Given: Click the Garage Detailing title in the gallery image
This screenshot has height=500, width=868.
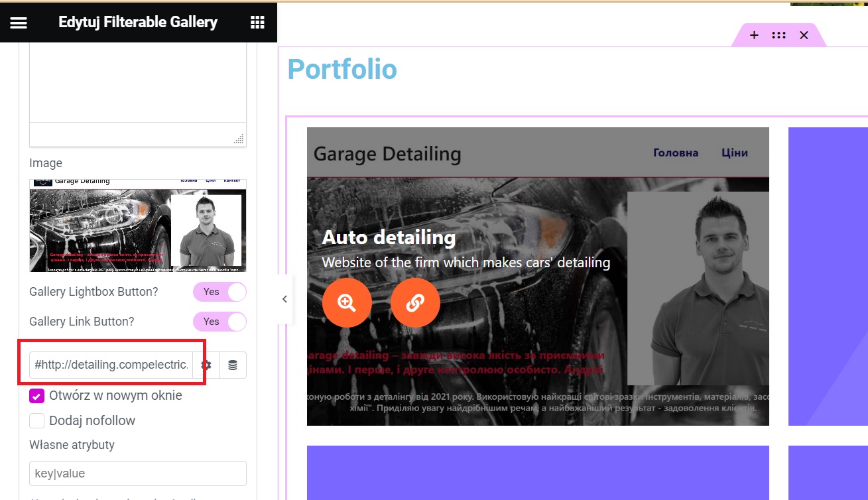Looking at the screenshot, I should click(387, 154).
